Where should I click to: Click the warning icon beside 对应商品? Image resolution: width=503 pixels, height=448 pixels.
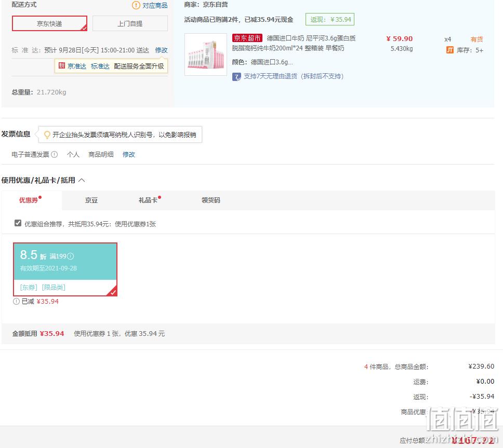pyautogui.click(x=136, y=5)
